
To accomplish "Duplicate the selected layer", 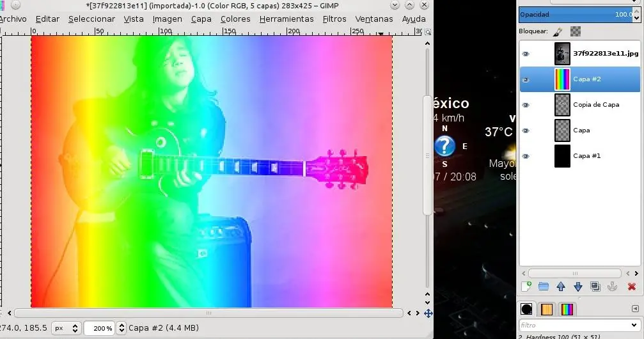I will [595, 287].
